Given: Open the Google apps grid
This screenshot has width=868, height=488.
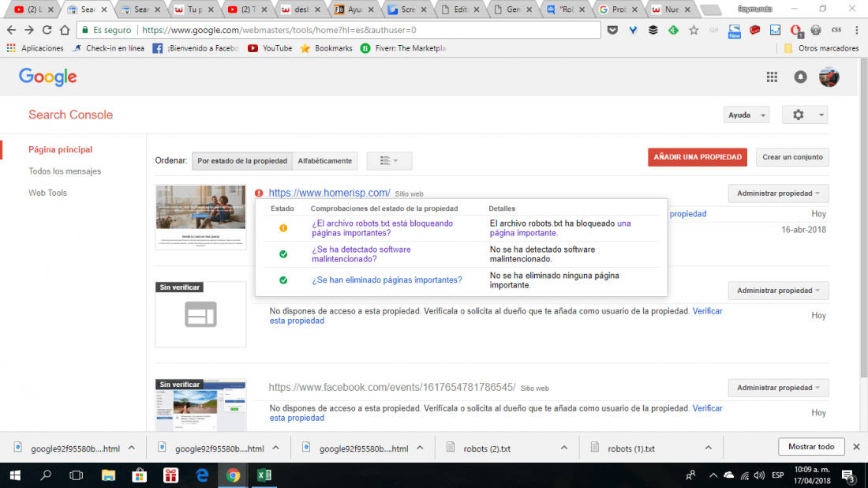Looking at the screenshot, I should click(x=772, y=77).
